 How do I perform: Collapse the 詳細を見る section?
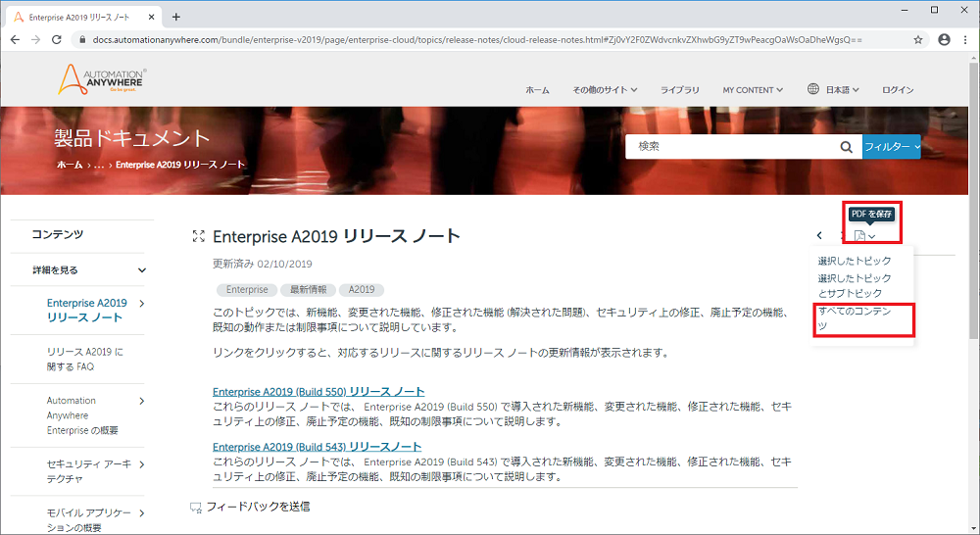click(x=142, y=270)
